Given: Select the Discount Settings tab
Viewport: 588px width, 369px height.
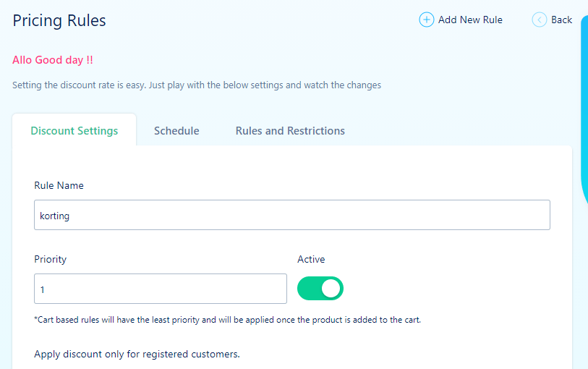Looking at the screenshot, I should pos(74,131).
